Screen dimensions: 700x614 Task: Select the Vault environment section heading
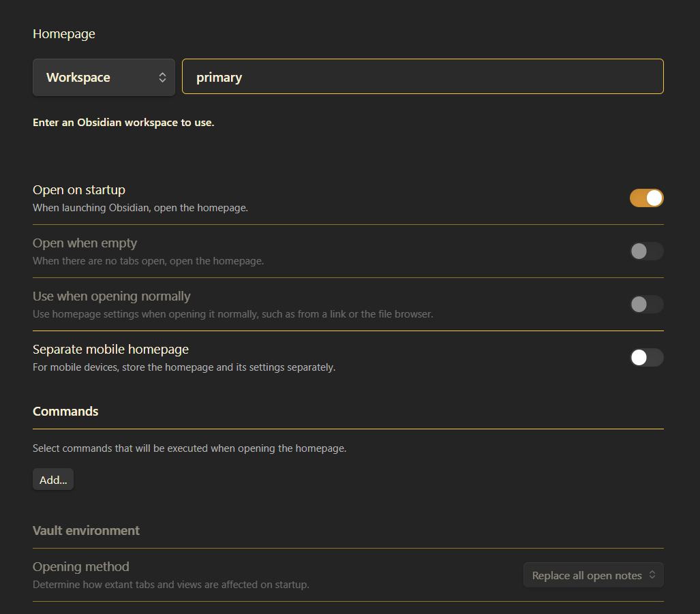(x=86, y=531)
